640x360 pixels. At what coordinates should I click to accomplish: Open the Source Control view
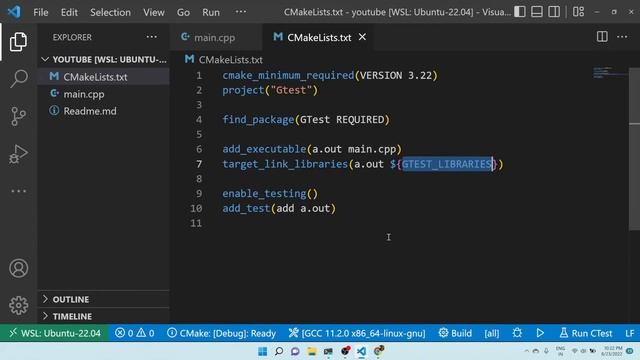(18, 116)
